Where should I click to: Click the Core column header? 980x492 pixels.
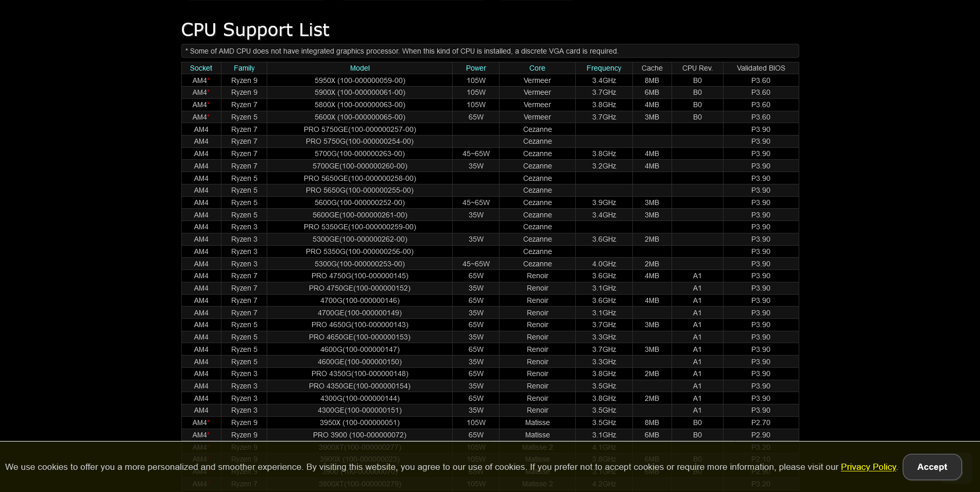pyautogui.click(x=537, y=68)
